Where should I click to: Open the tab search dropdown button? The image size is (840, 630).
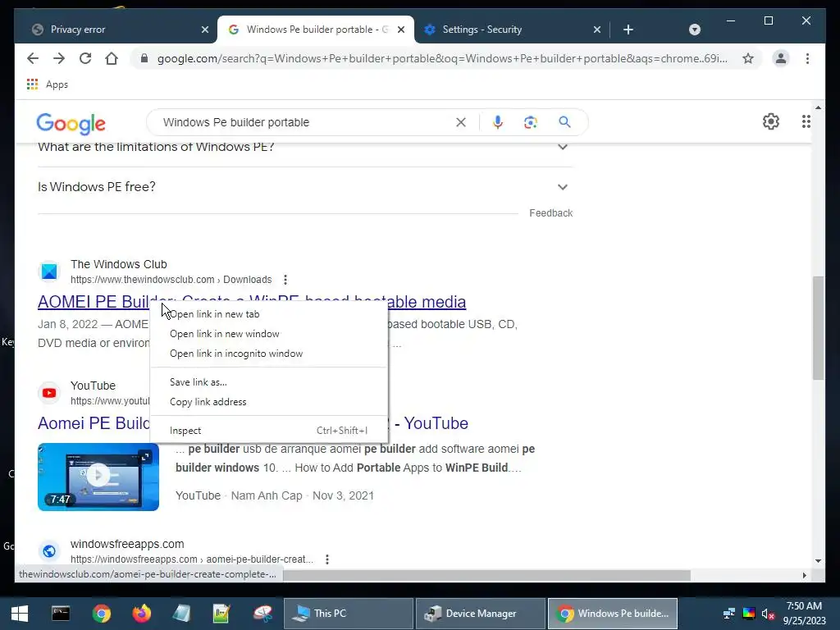(x=694, y=30)
